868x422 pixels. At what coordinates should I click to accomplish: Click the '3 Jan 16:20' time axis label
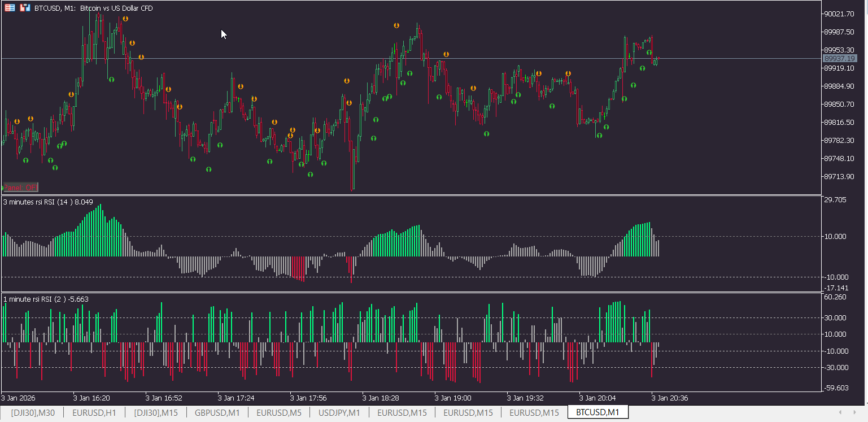pos(91,398)
